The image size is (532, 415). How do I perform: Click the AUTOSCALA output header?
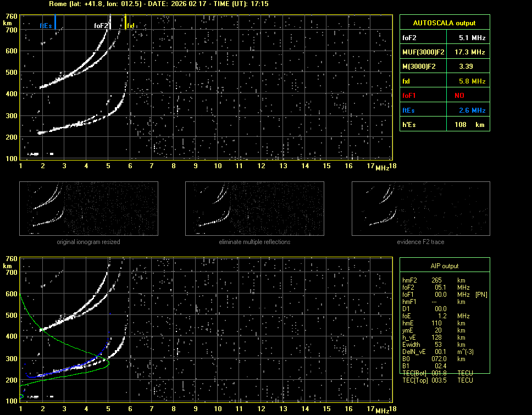(444, 23)
